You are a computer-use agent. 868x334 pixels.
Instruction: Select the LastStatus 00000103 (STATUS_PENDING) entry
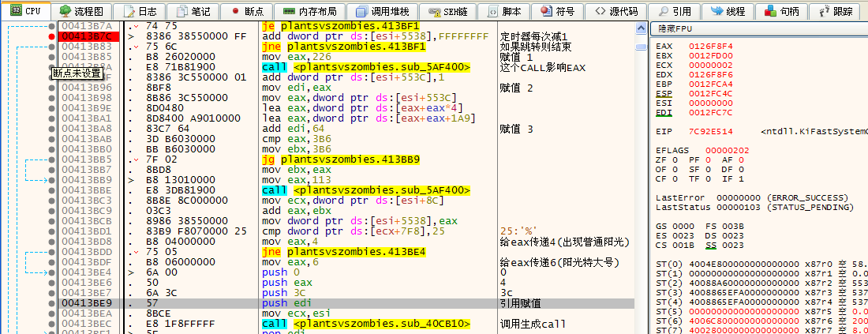[754, 207]
